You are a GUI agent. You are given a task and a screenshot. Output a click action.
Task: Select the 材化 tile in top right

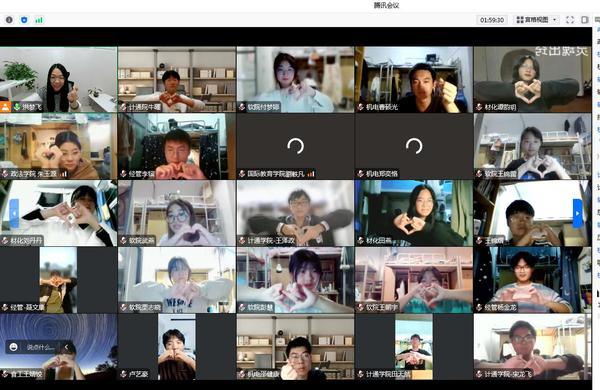pyautogui.click(x=533, y=79)
